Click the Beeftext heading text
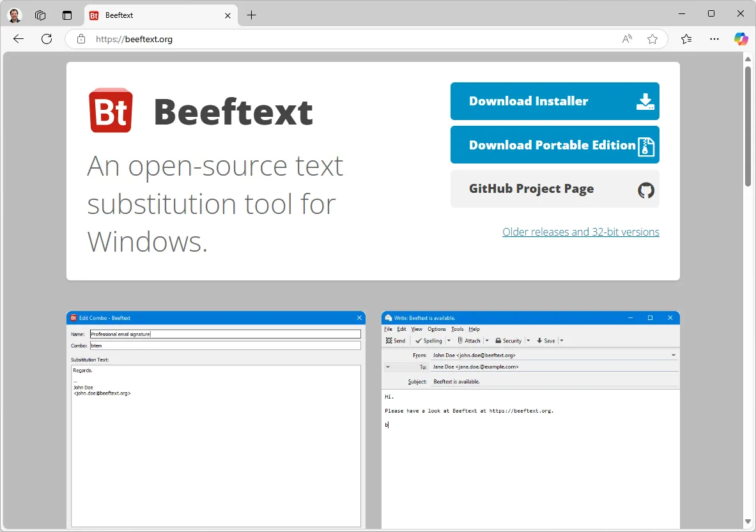The image size is (756, 532). pyautogui.click(x=233, y=112)
